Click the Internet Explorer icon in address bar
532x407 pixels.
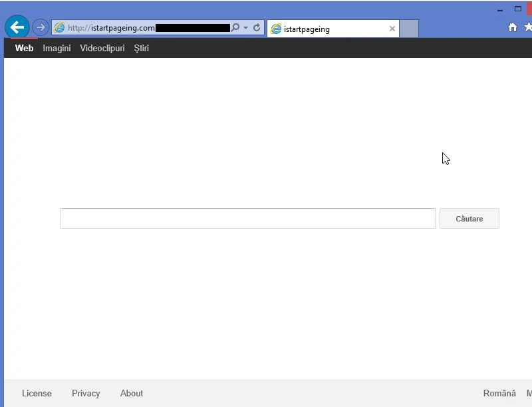coord(59,27)
